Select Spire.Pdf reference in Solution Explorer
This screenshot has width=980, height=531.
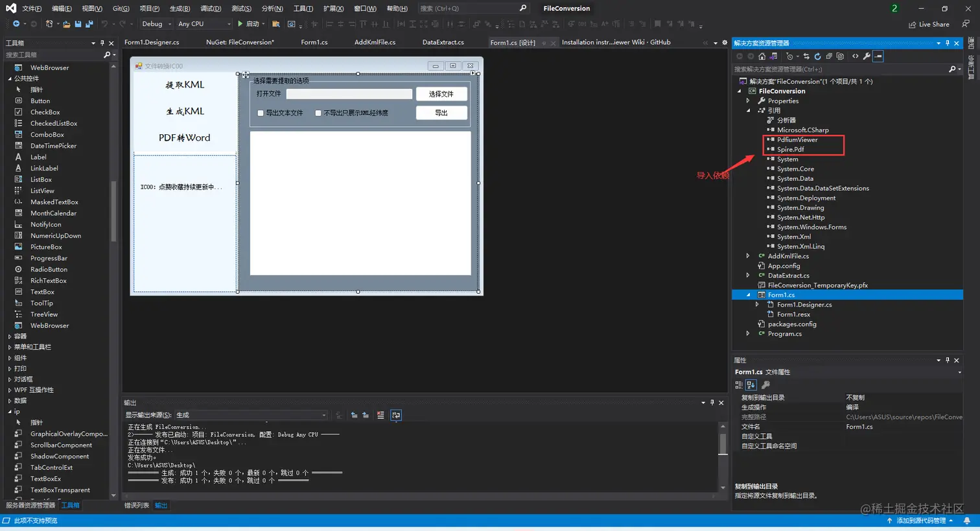[790, 149]
